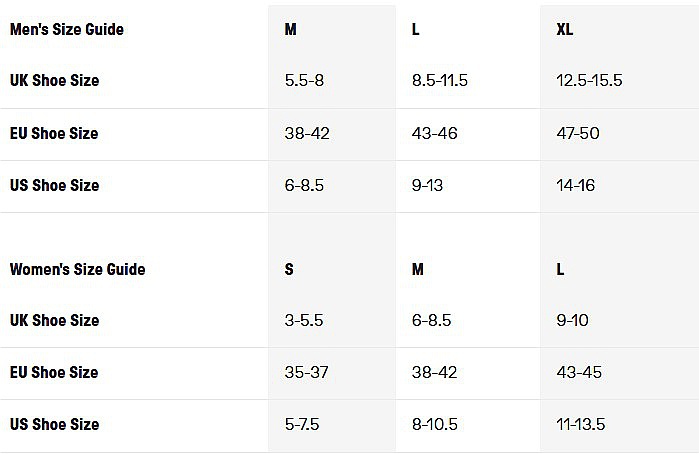Click the men's EU size 43-46 cell
699x454 pixels.
click(x=435, y=133)
